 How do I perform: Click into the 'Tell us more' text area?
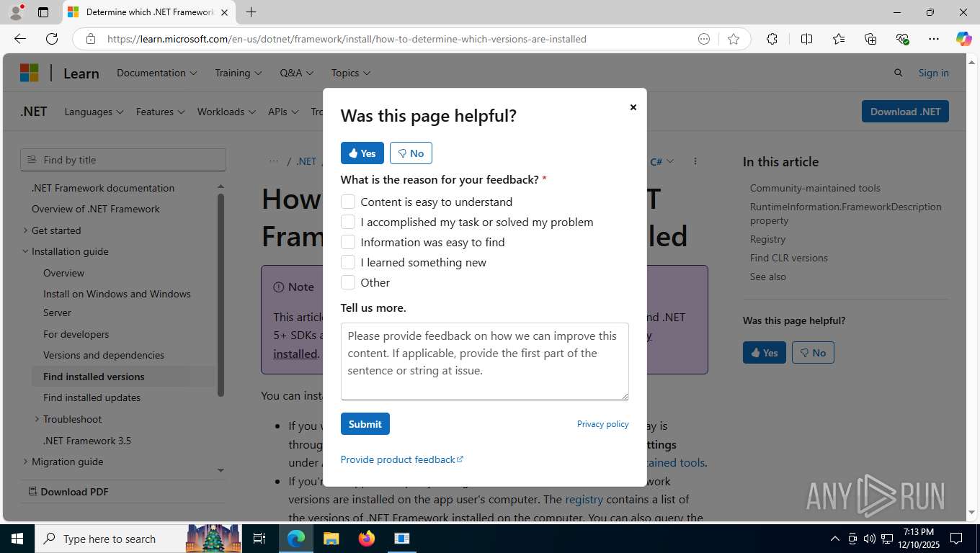484,361
